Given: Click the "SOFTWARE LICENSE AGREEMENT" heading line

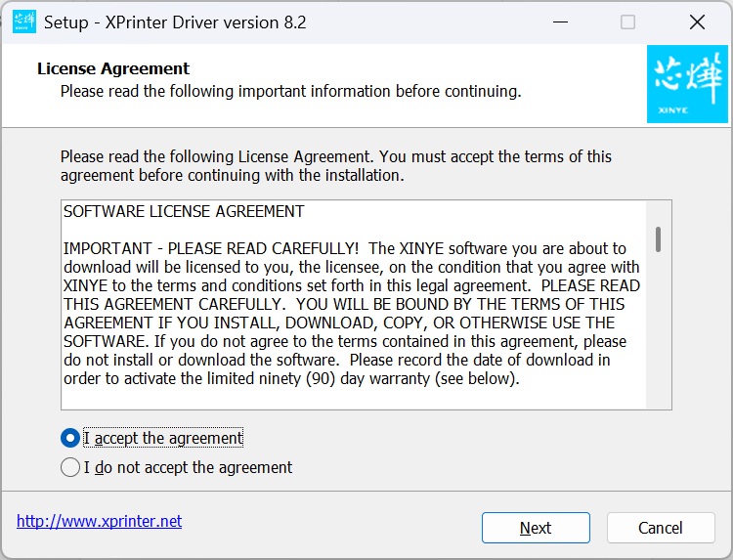Looking at the screenshot, I should (184, 211).
